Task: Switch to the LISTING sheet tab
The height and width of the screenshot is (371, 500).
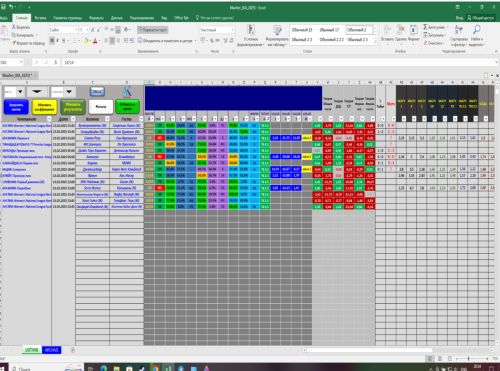Action: coord(32,350)
